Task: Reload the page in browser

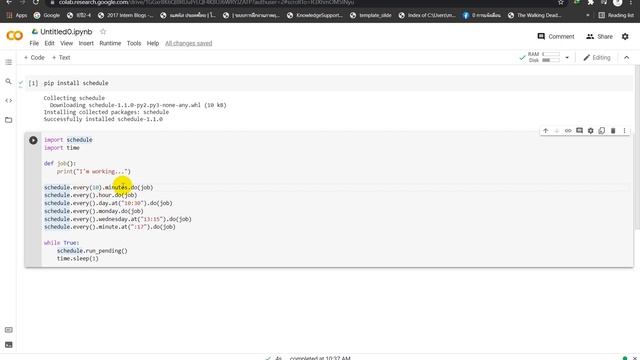Action: click(36, 2)
